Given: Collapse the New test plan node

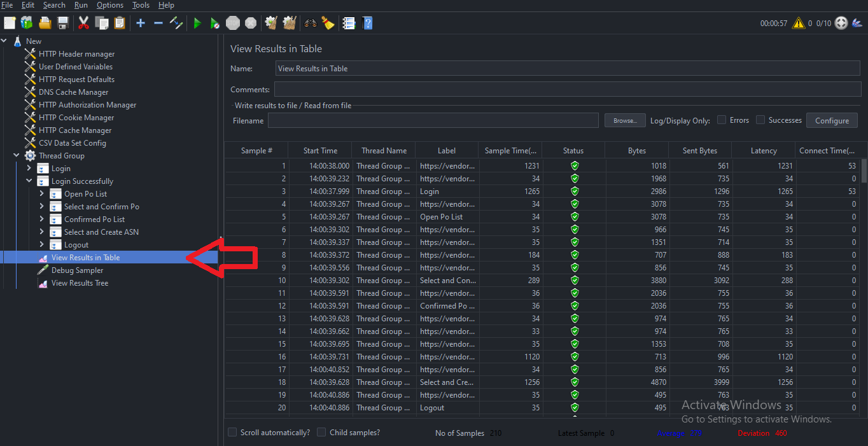Looking at the screenshot, I should click(4, 41).
